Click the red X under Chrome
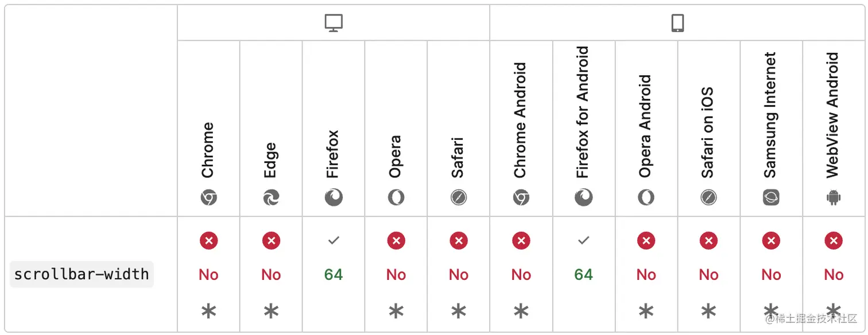The width and height of the screenshot is (868, 335). point(208,241)
